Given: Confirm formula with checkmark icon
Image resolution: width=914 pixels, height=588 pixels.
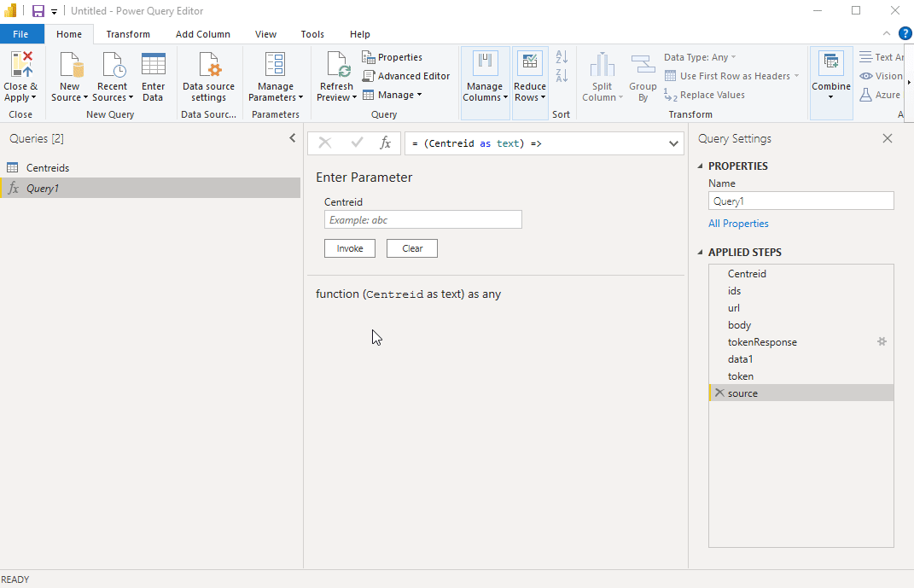Looking at the screenshot, I should point(357,143).
